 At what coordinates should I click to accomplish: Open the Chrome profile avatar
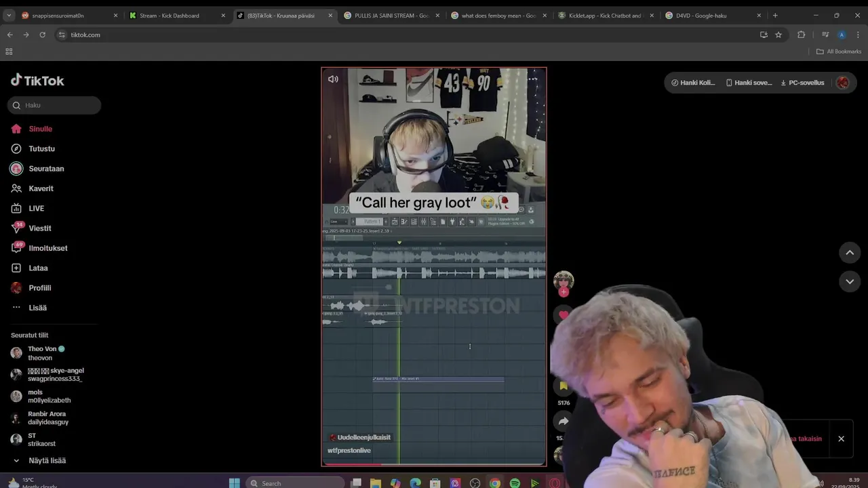click(x=842, y=35)
